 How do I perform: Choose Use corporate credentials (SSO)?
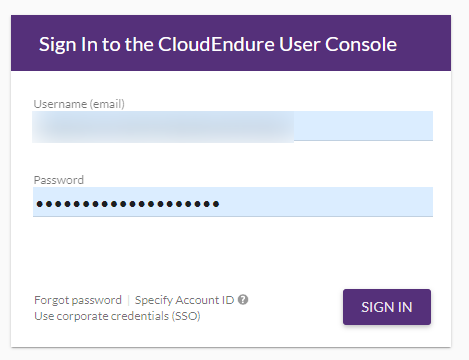click(117, 316)
